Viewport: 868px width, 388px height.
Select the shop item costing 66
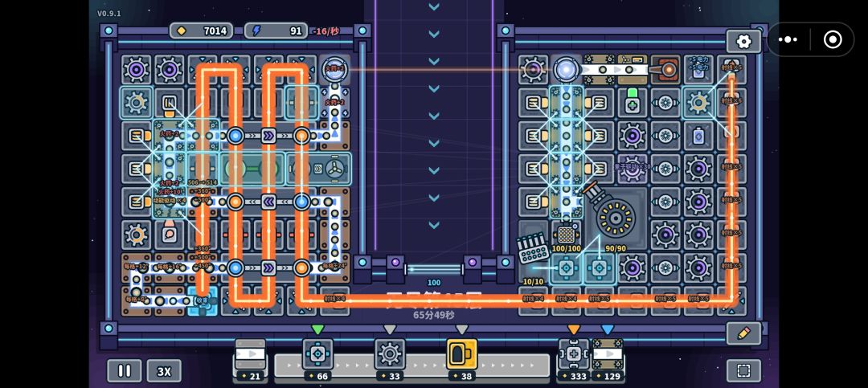(x=317, y=354)
